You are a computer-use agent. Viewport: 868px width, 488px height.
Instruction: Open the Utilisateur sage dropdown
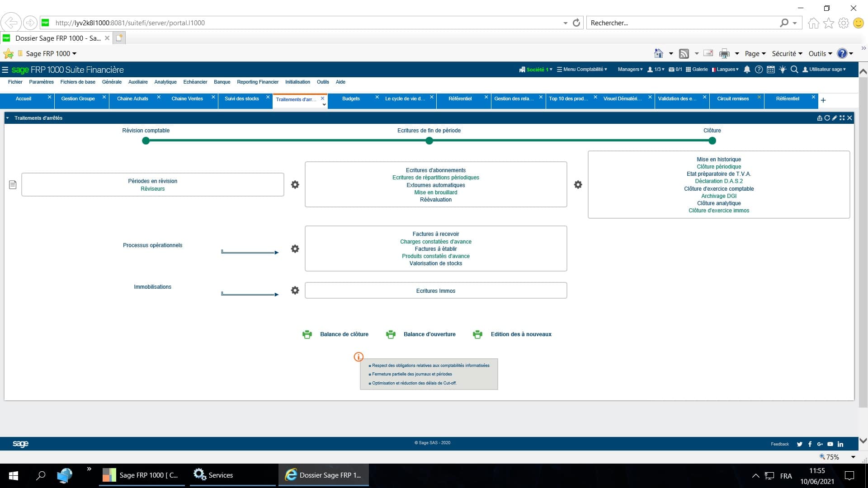coord(825,70)
